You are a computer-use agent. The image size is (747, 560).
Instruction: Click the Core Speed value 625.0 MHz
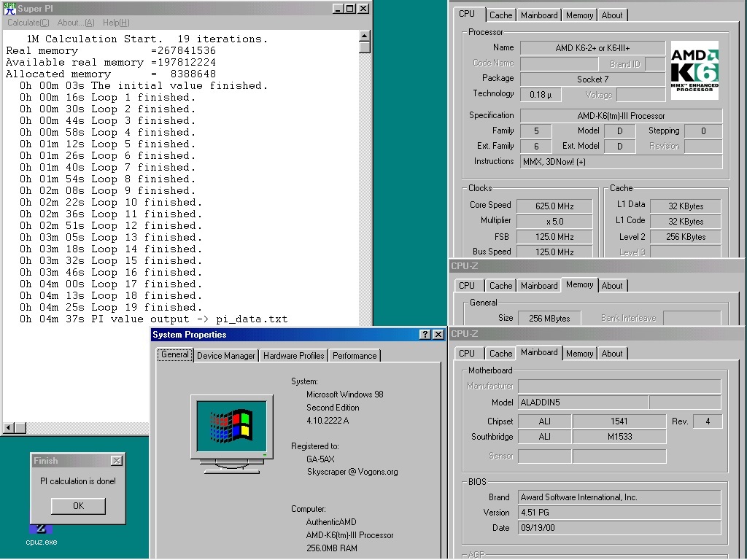click(x=554, y=206)
